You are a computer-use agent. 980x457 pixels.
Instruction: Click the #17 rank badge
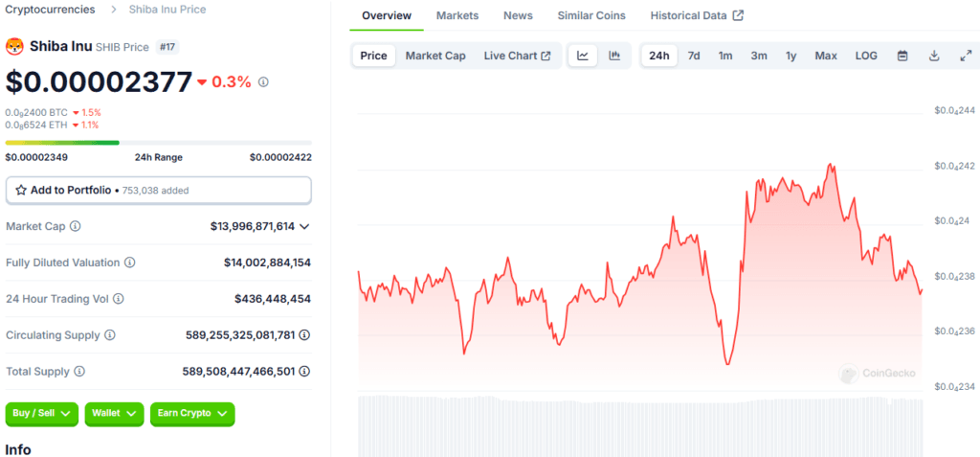pos(167,47)
